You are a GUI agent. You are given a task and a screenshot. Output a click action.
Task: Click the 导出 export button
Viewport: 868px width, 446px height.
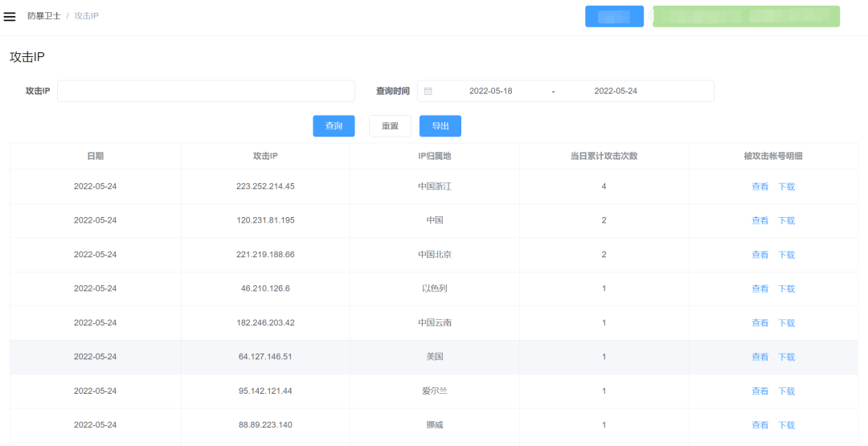coord(440,126)
